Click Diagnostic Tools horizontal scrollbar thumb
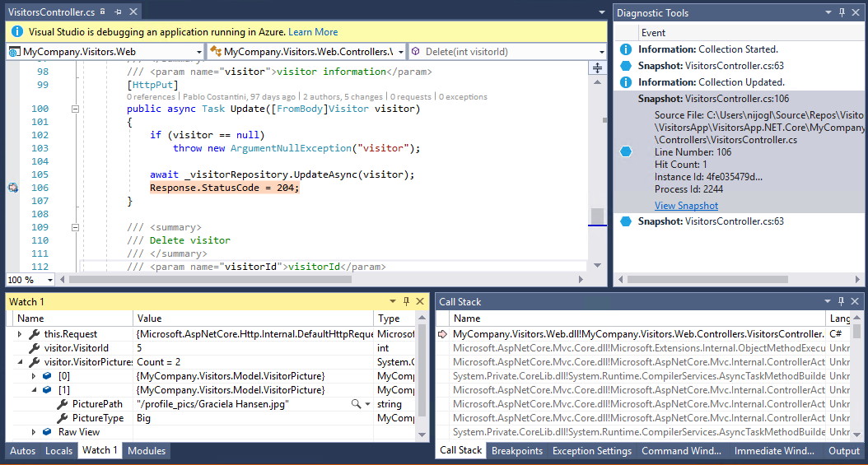Viewport: 868px width, 465px height. 707,280
